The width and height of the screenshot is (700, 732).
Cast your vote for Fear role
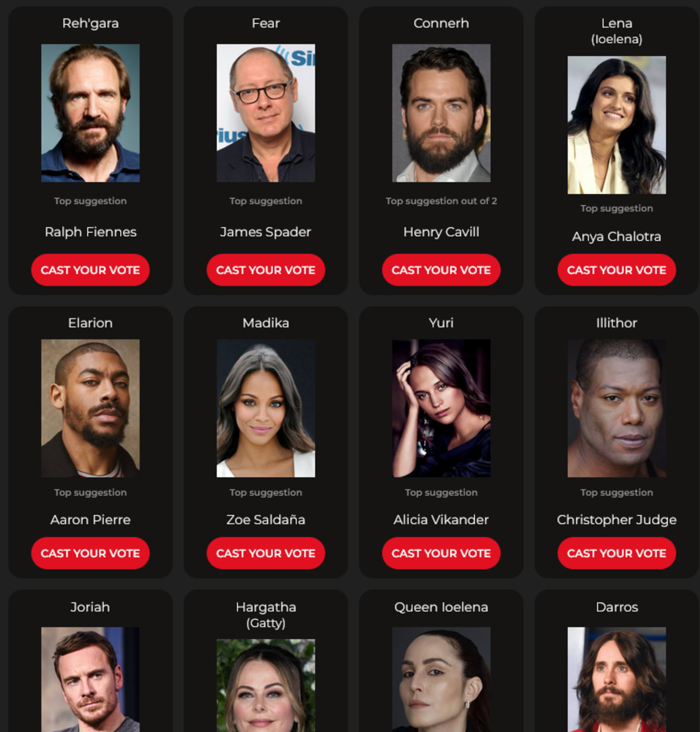click(266, 270)
